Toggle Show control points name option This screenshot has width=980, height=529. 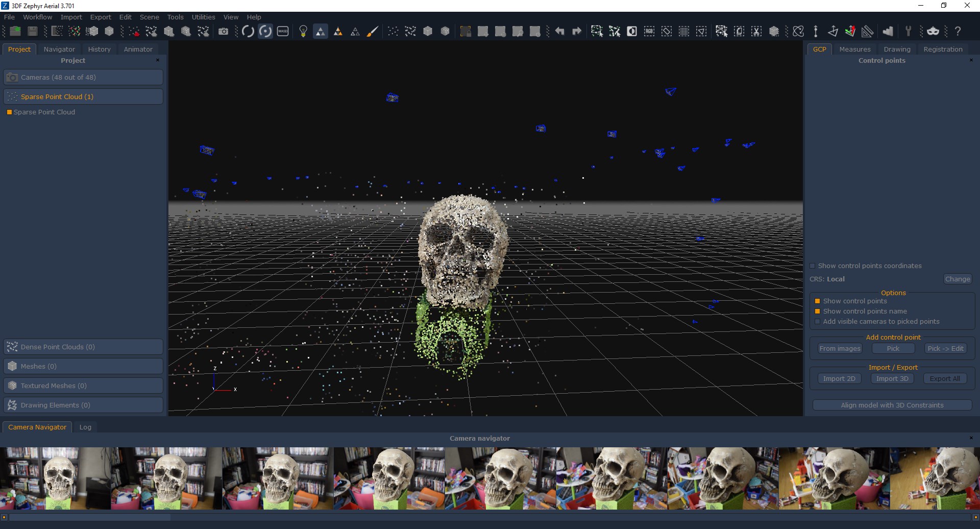point(817,311)
